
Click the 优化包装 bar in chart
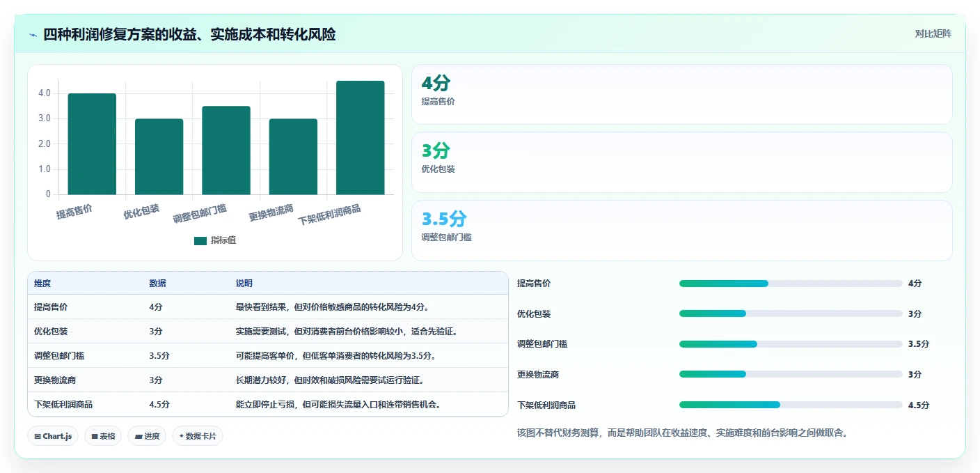pyautogui.click(x=159, y=157)
